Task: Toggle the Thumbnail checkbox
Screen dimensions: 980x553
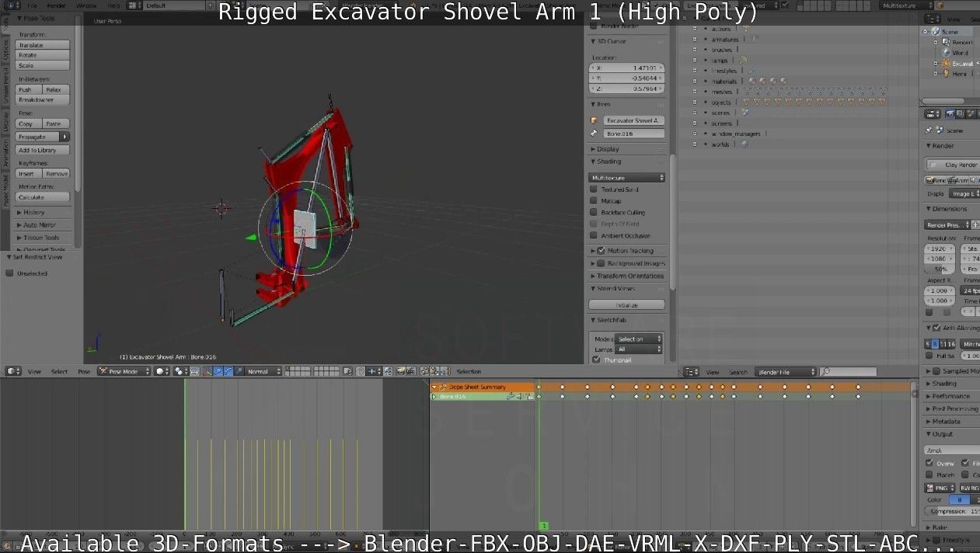Action: pyautogui.click(x=596, y=360)
